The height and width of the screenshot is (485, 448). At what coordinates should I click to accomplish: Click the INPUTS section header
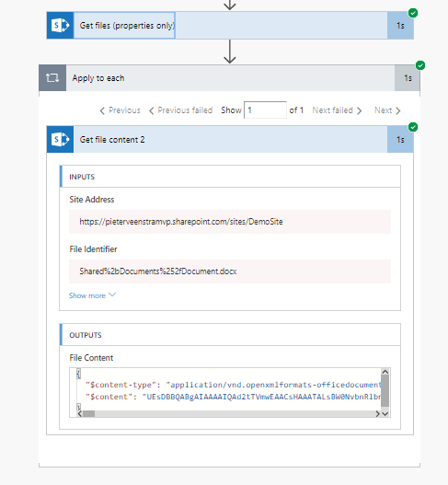230,177
